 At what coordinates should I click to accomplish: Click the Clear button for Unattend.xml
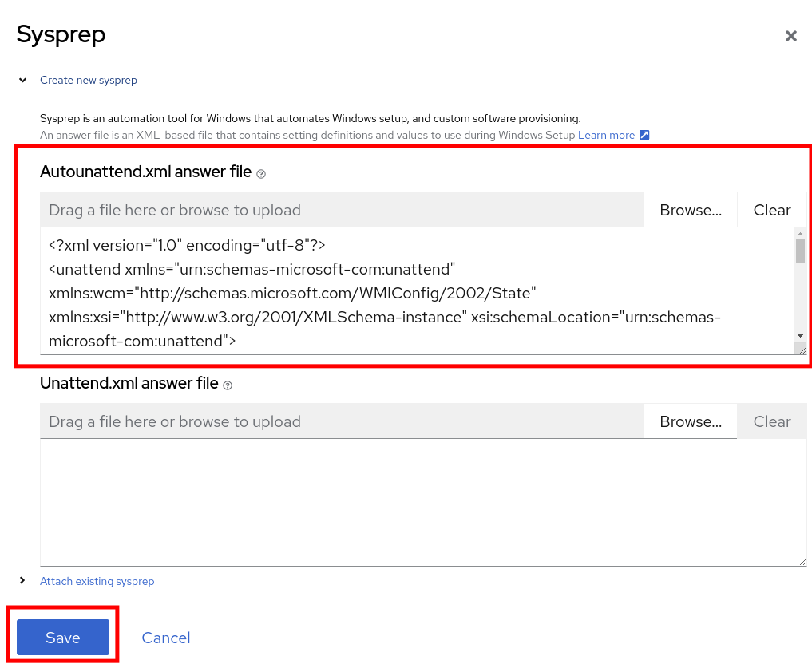(x=771, y=421)
